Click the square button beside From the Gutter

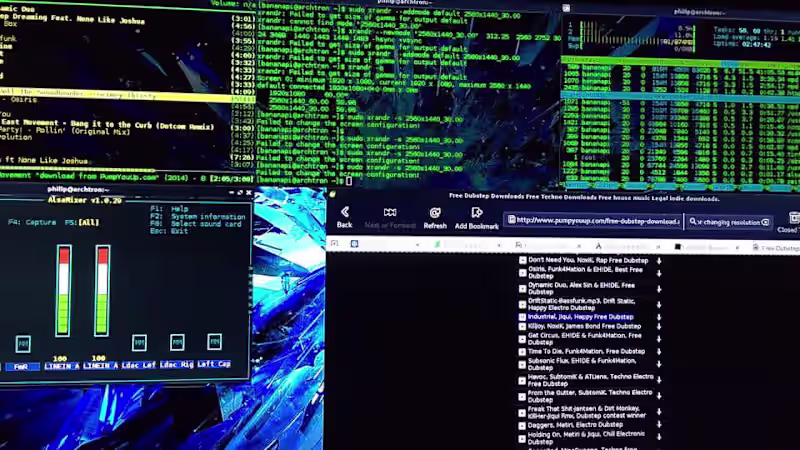(522, 396)
